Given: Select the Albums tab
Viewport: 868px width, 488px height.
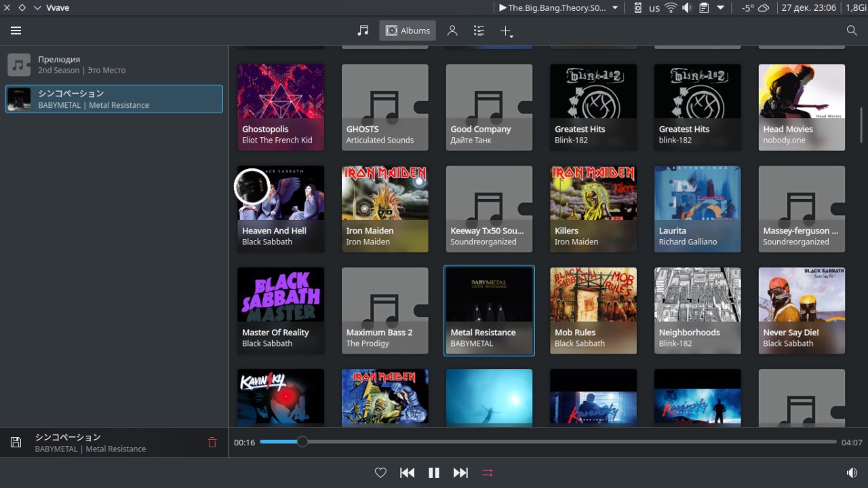Looking at the screenshot, I should [408, 31].
